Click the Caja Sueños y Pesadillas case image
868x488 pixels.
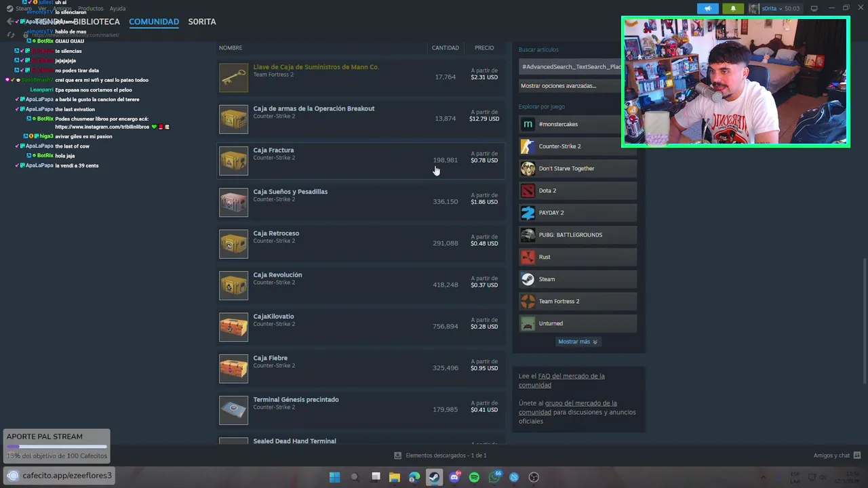(x=233, y=202)
